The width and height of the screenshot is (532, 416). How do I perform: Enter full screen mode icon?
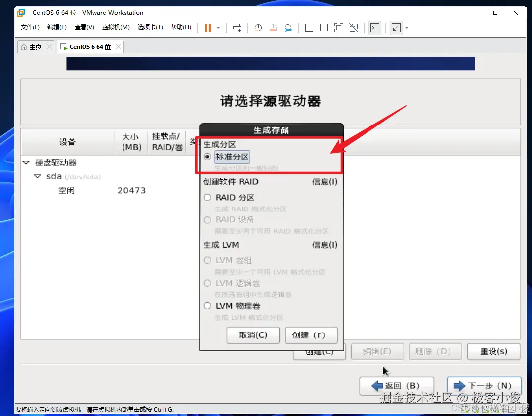pyautogui.click(x=338, y=28)
